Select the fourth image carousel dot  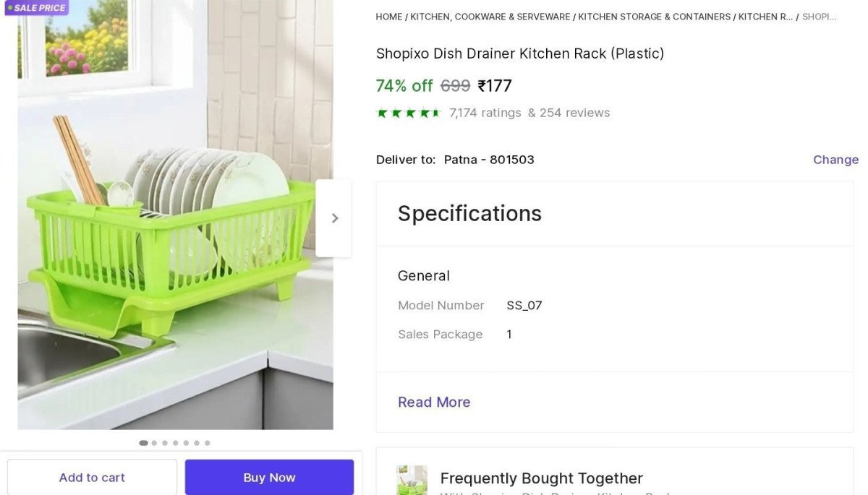[x=175, y=443]
